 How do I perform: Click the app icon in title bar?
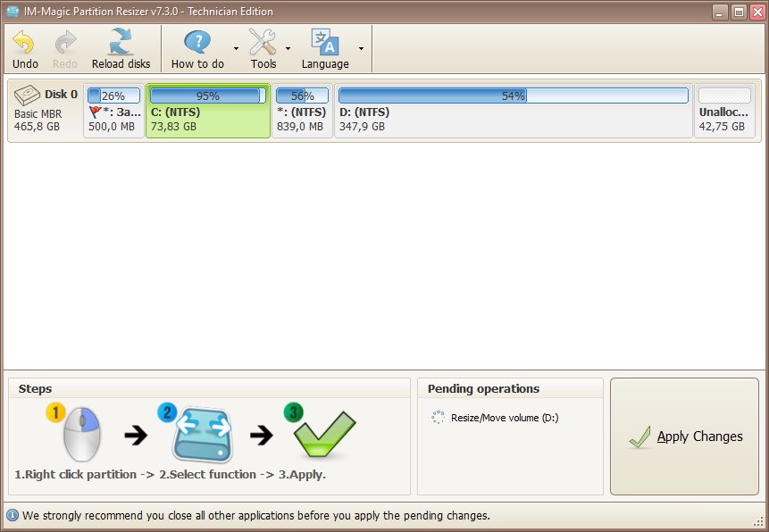coord(13,12)
